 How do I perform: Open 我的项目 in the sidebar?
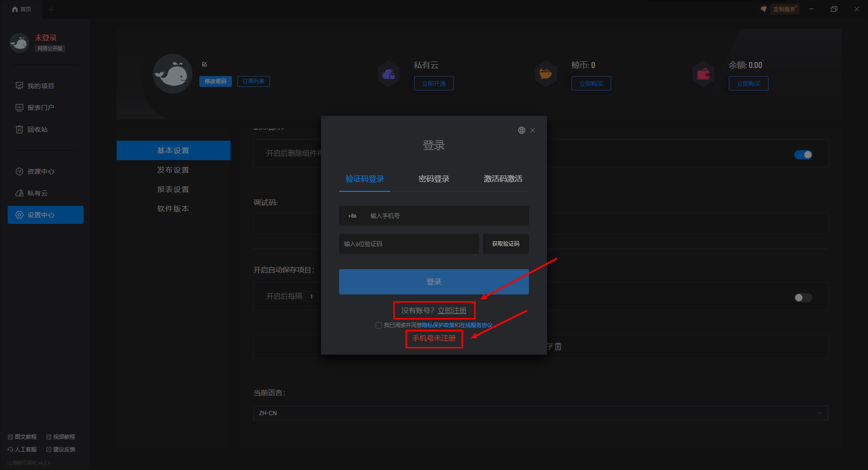click(45, 86)
